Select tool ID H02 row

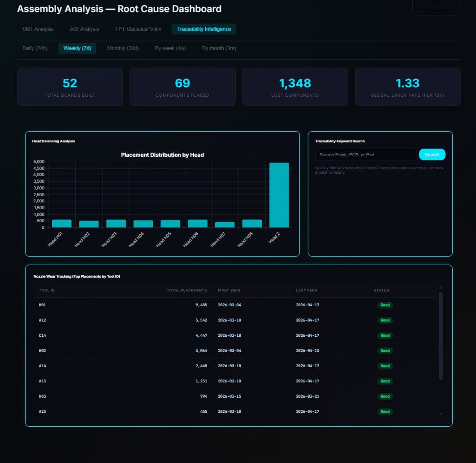(236, 351)
